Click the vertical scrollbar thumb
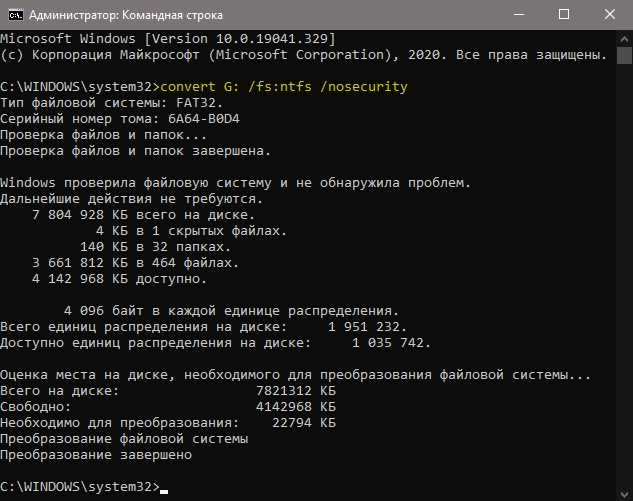This screenshot has width=633, height=501. pos(624,55)
